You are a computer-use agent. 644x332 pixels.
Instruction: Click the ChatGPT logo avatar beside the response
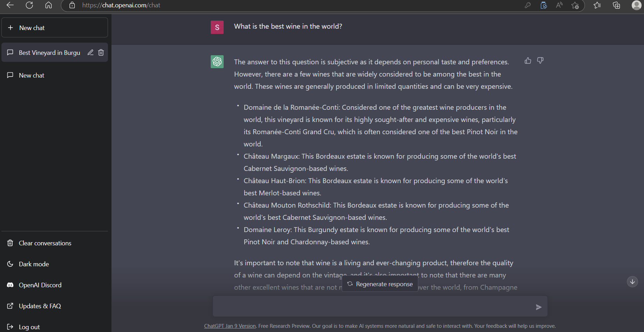(217, 62)
